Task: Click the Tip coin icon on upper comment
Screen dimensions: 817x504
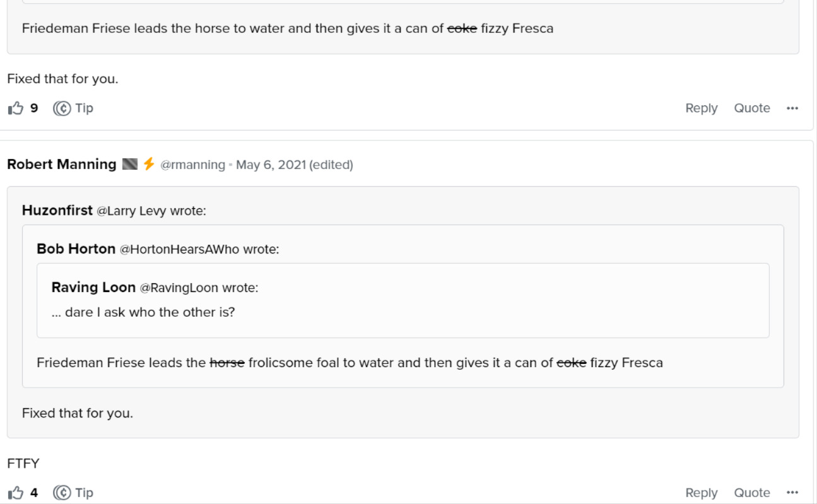Action: pos(62,108)
